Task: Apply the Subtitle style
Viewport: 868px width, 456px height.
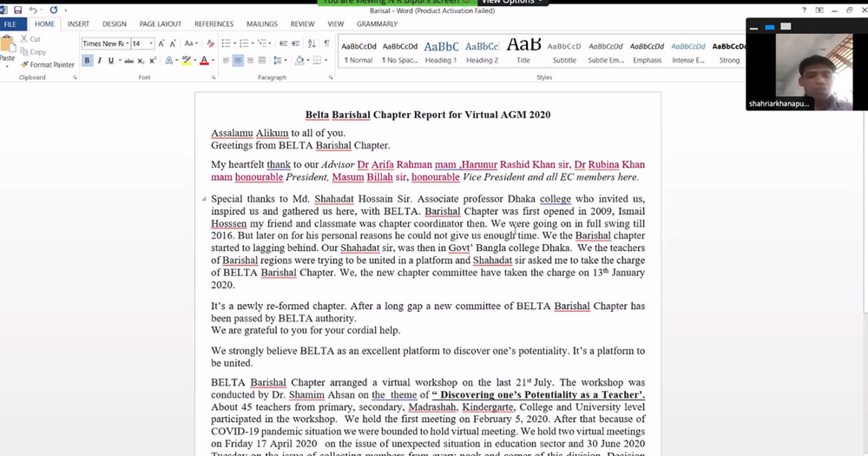Action: (564, 51)
